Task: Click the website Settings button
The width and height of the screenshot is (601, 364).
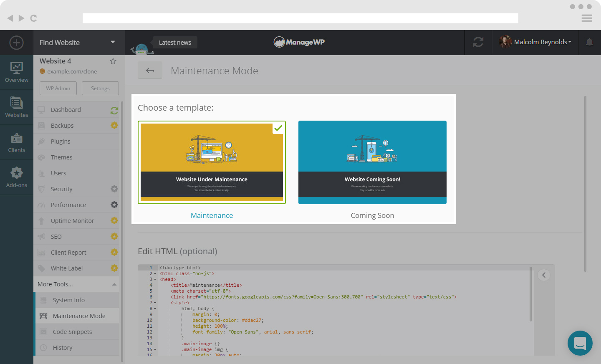Action: (100, 88)
